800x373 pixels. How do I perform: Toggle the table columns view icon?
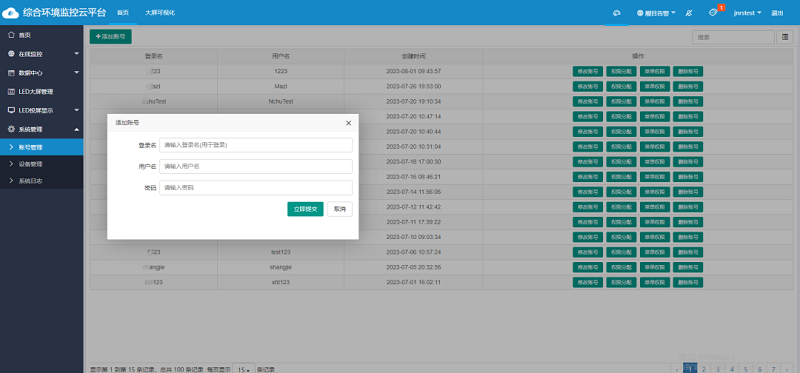coord(785,37)
